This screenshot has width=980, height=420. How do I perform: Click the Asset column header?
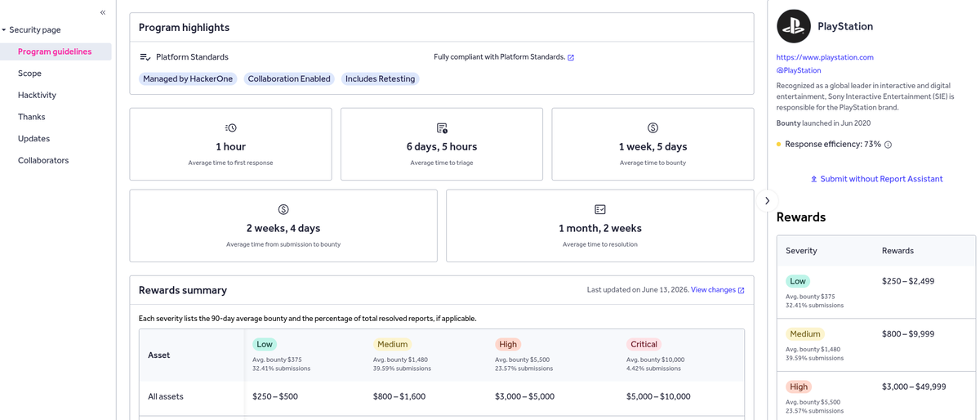coord(159,355)
